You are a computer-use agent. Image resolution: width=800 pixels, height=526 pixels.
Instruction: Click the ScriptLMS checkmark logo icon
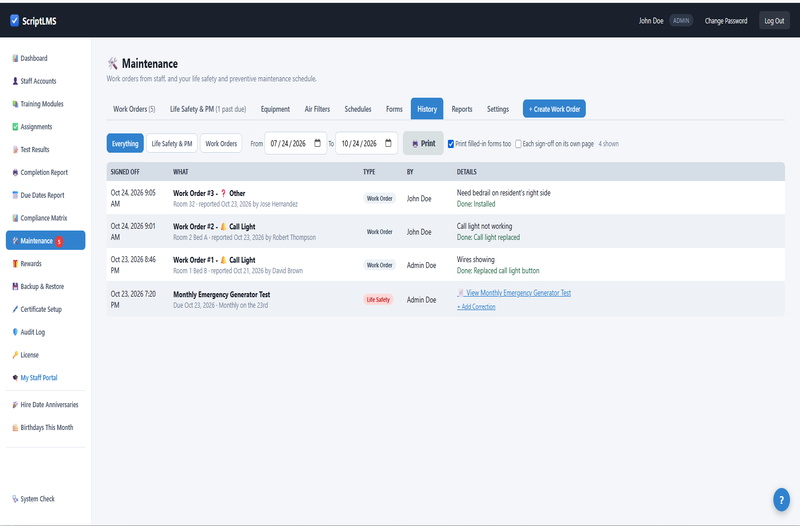pos(14,20)
